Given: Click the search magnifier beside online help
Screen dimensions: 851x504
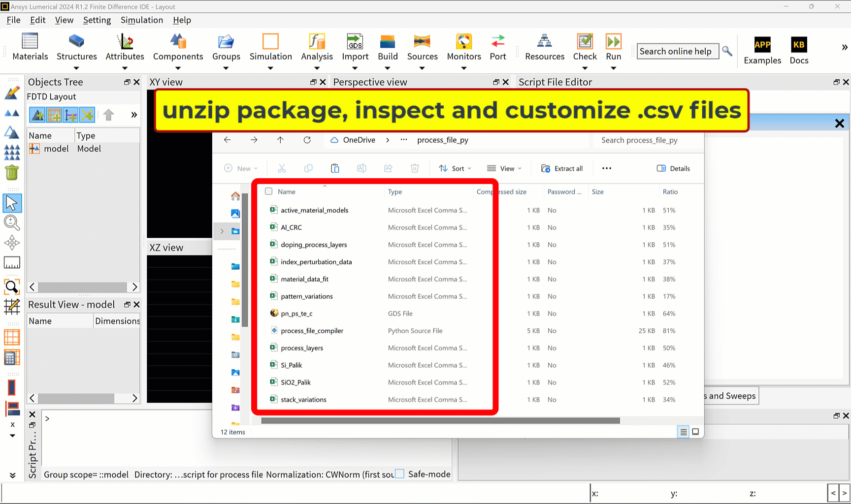Looking at the screenshot, I should 727,51.
